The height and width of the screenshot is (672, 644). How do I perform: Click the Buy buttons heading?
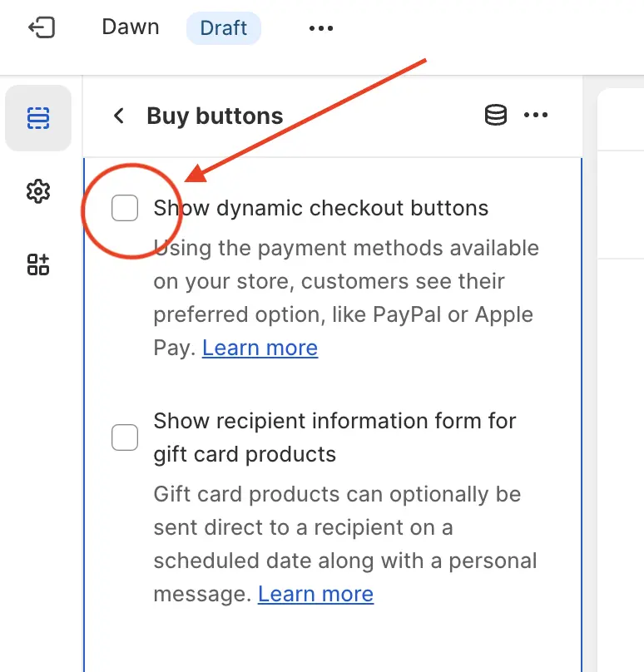(x=215, y=116)
